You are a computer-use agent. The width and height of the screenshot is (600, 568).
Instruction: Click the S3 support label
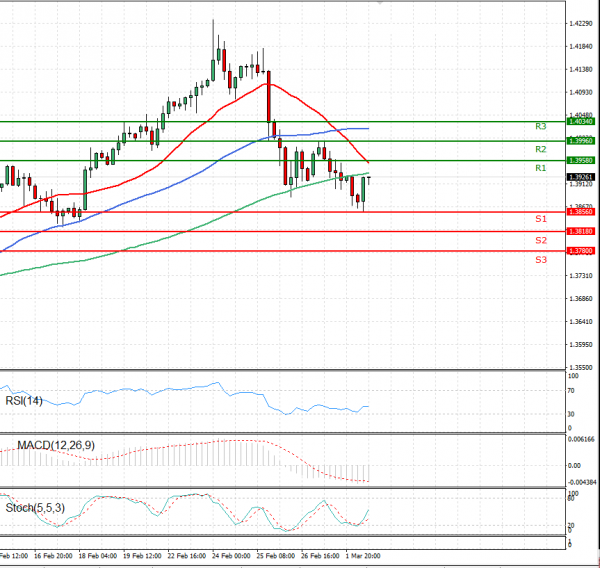pos(541,260)
